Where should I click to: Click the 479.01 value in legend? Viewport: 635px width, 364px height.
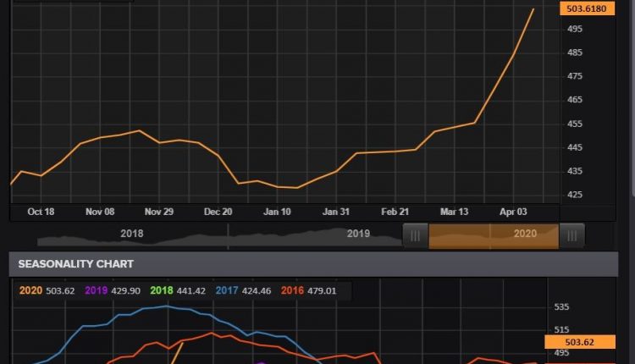tap(322, 290)
